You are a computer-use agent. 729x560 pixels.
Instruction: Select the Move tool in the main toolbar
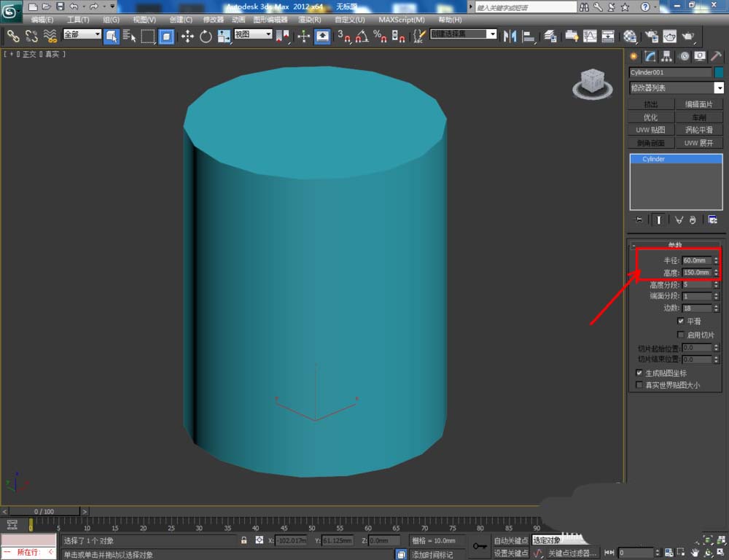click(x=187, y=36)
